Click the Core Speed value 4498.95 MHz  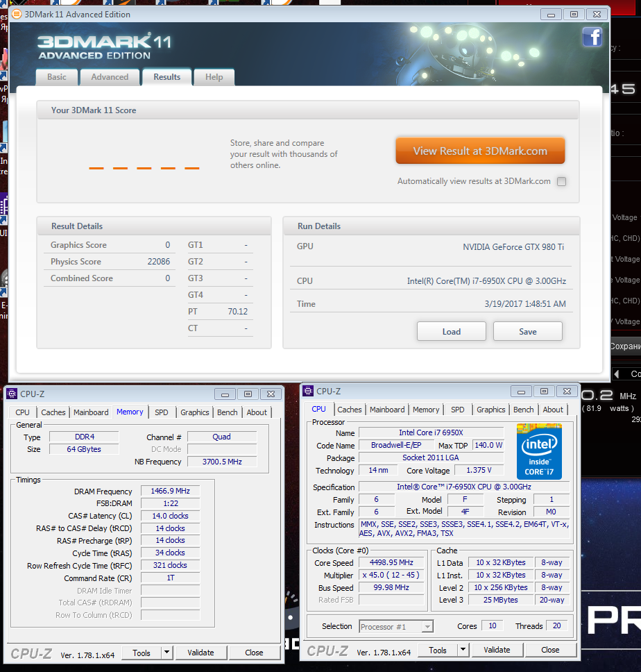391,562
